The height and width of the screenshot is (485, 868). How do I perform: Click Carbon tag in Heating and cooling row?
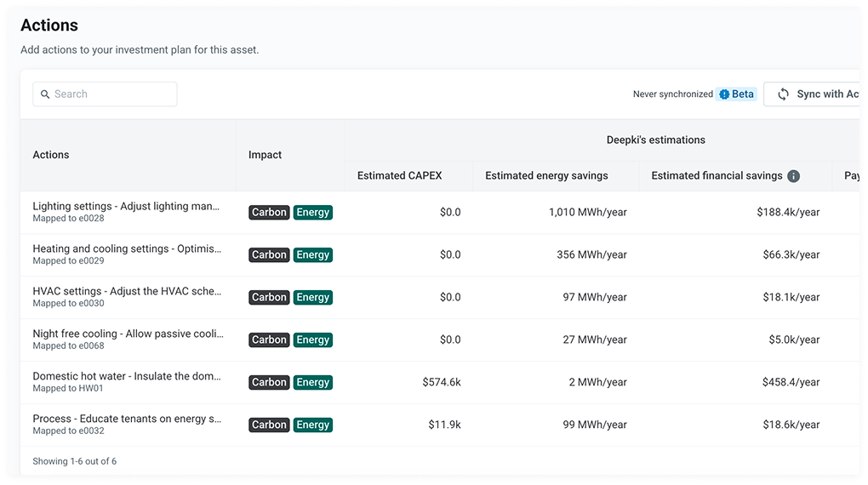[269, 255]
